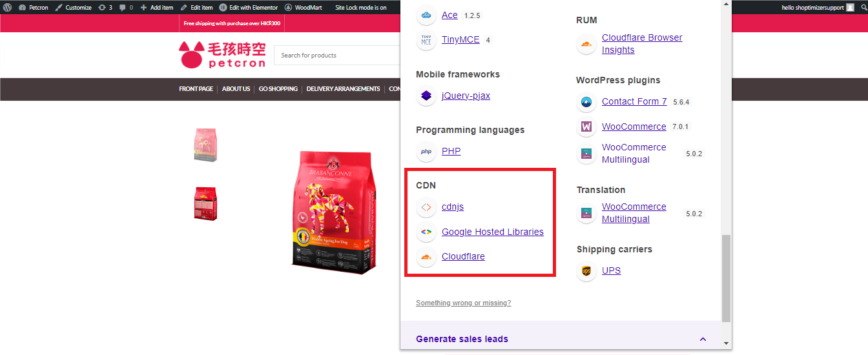Open WooCommerce Multilingual under Translation
The image size is (868, 355).
coord(634,213)
